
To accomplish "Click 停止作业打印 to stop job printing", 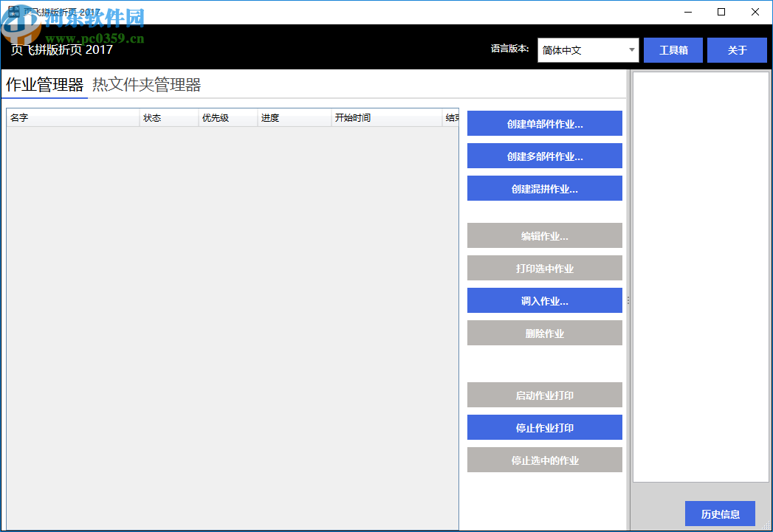I will pyautogui.click(x=544, y=427).
